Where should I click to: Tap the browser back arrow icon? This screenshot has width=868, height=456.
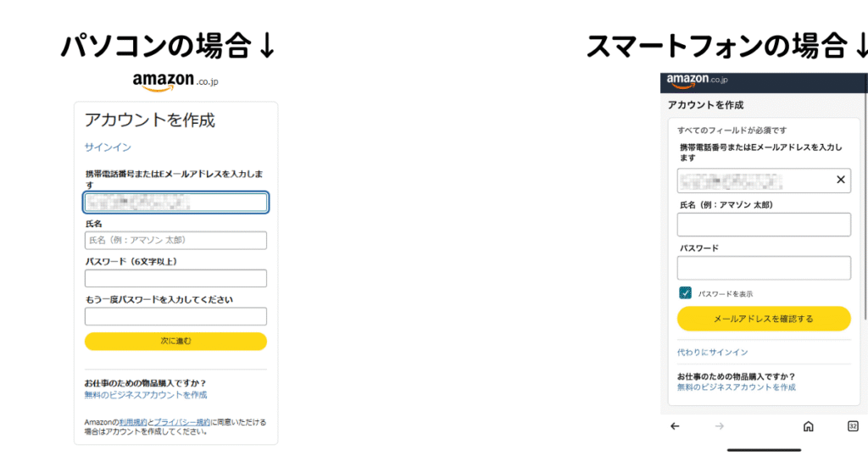coord(675,426)
